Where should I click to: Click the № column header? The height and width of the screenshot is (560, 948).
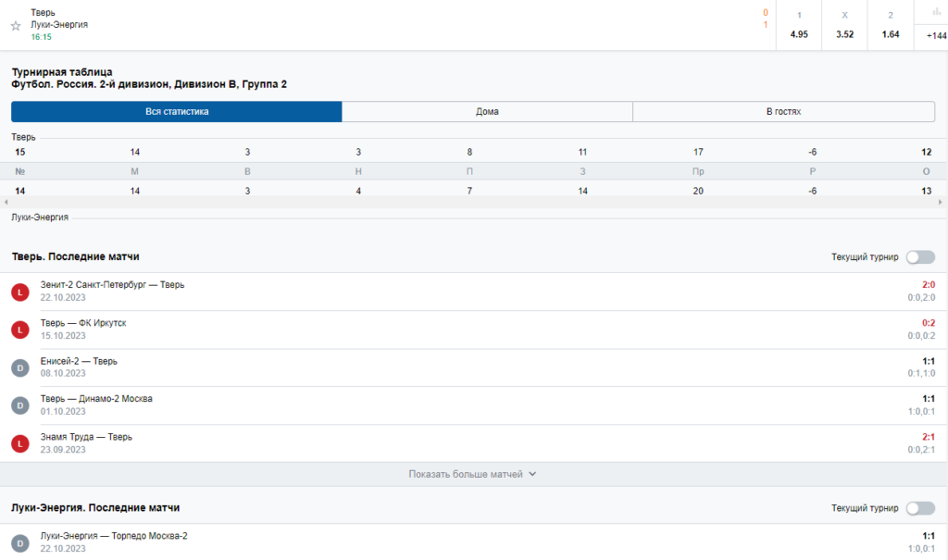point(20,172)
